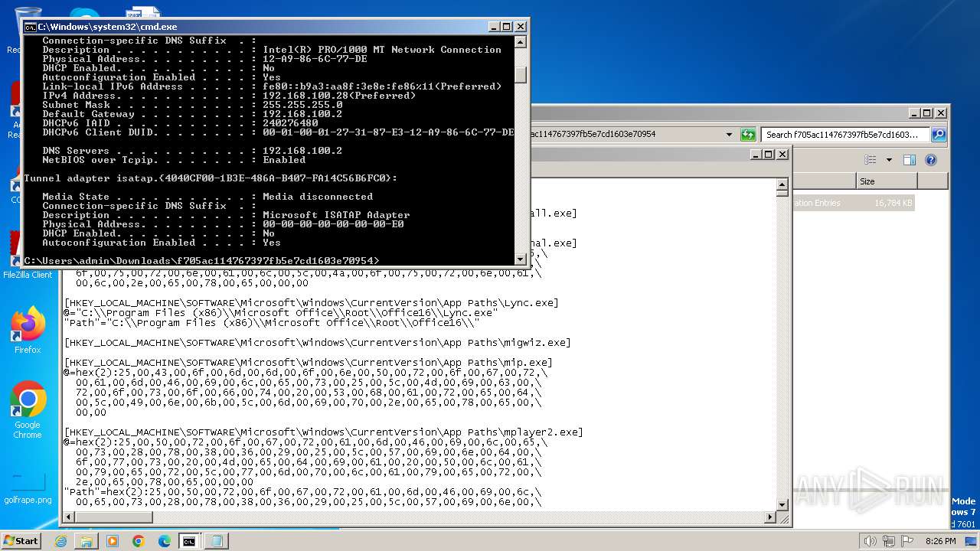Launch Microsoft Edge from the taskbar
Image resolution: width=980 pixels, height=551 pixels.
coord(165,541)
